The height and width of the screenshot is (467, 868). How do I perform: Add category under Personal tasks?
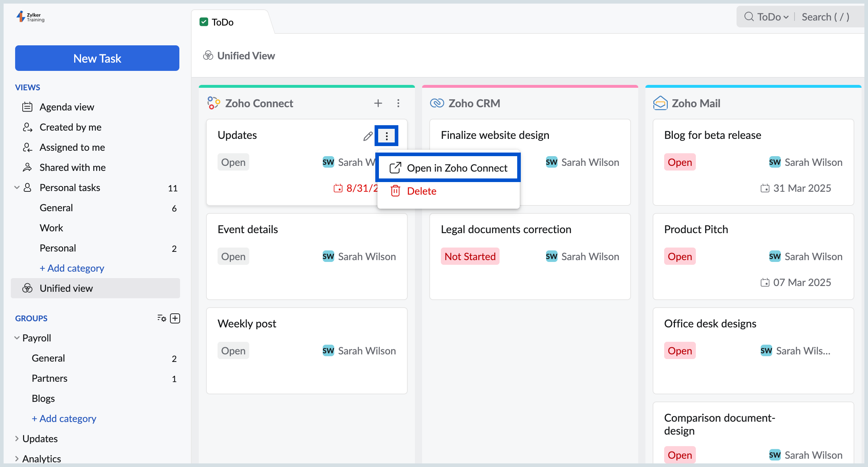point(72,268)
